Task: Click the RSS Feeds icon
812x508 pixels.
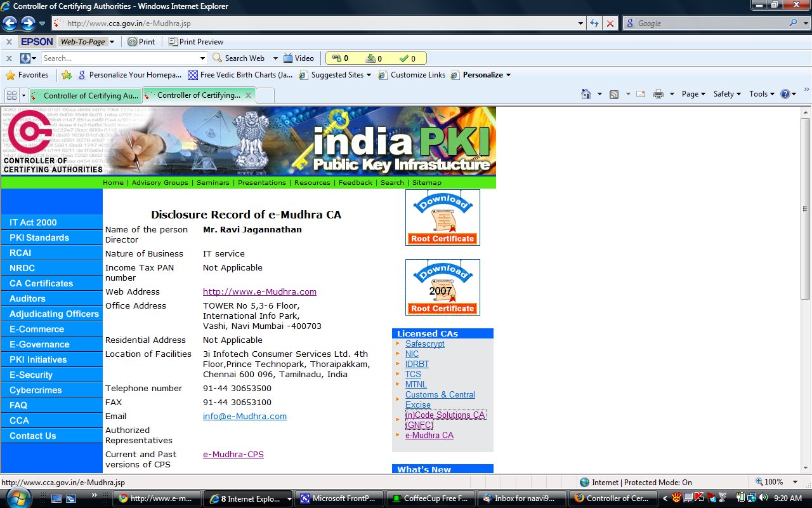Action: pyautogui.click(x=614, y=94)
